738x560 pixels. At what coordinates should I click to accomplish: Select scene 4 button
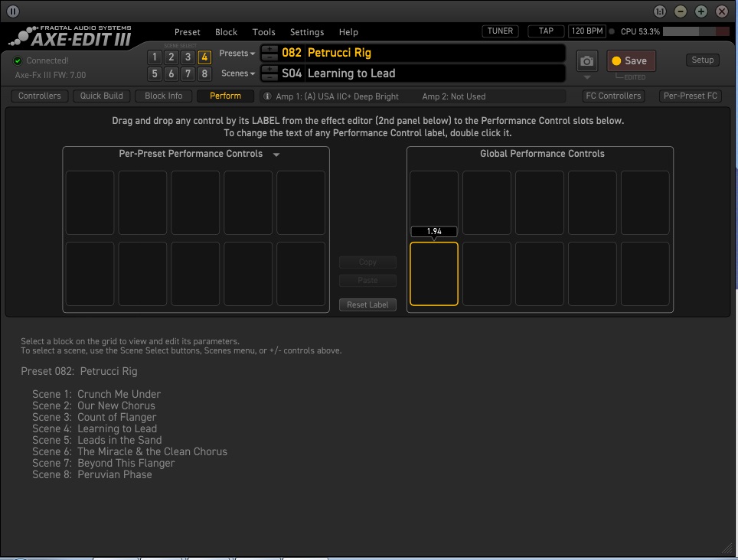click(204, 57)
